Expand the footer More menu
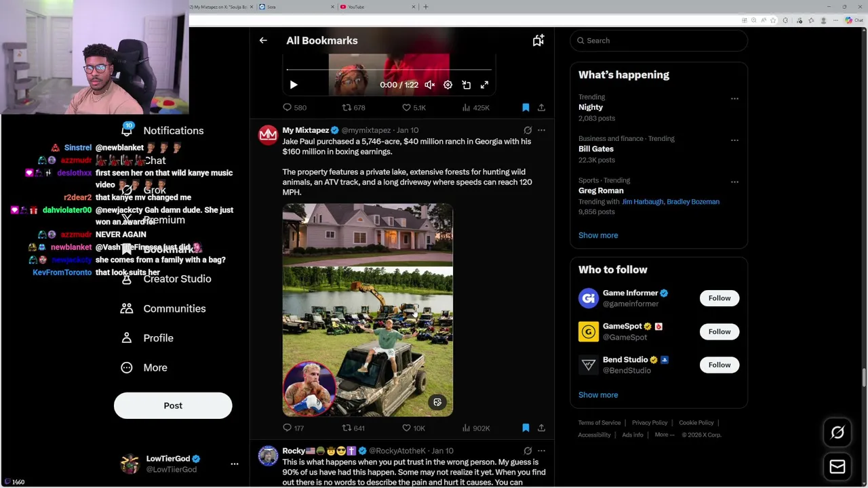Image resolution: width=868 pixels, height=488 pixels. coord(665,435)
